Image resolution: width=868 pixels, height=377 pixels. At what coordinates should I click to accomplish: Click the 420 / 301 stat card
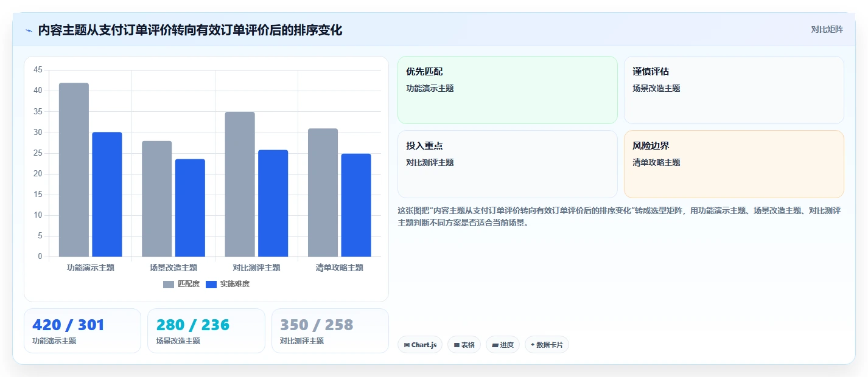click(x=82, y=331)
